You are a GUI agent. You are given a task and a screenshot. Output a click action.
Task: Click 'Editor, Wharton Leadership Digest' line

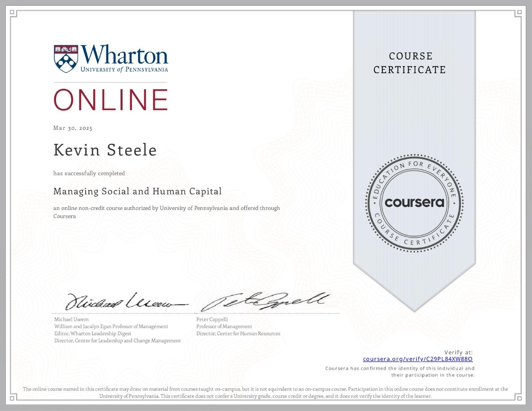(x=93, y=334)
